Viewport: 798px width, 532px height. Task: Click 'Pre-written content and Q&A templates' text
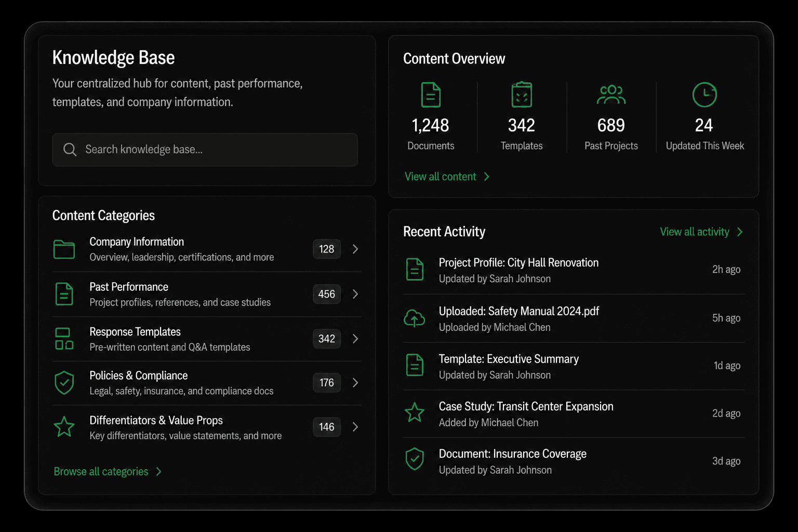[169, 347]
